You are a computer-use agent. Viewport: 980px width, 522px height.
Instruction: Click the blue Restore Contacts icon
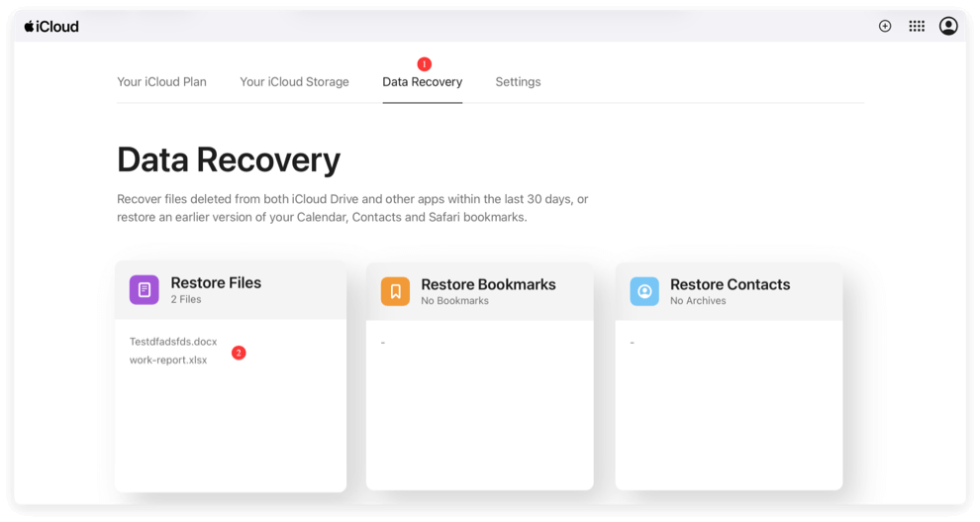(x=644, y=291)
